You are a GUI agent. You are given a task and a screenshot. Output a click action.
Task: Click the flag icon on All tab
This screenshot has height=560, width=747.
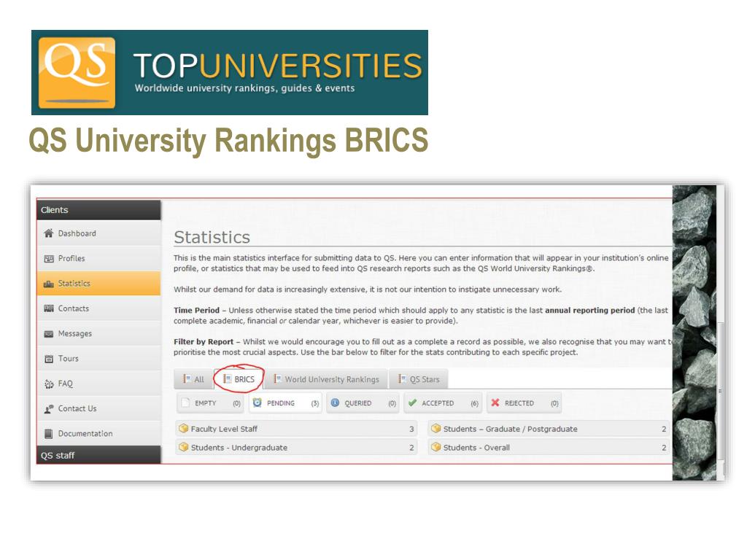click(x=187, y=379)
